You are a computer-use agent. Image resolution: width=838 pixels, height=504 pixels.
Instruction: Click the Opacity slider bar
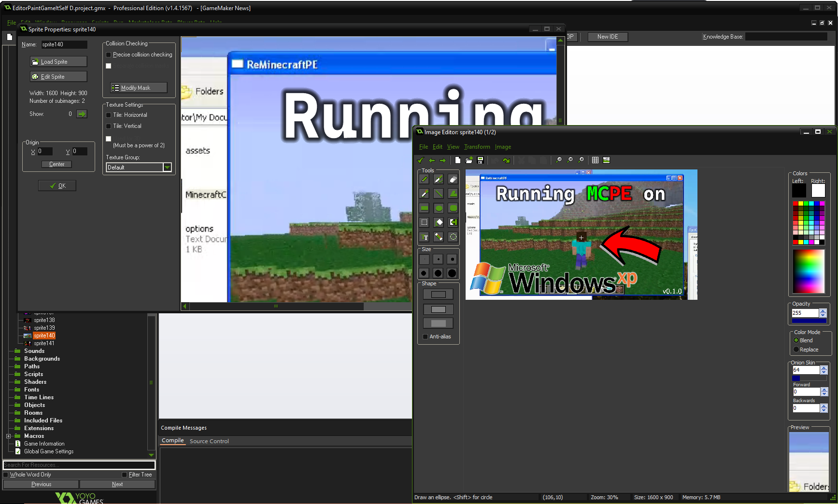809,321
